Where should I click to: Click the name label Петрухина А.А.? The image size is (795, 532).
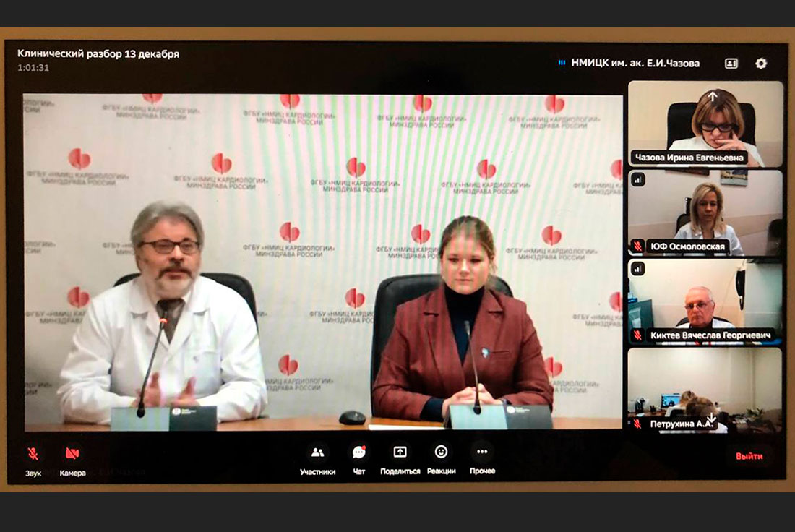click(x=682, y=424)
